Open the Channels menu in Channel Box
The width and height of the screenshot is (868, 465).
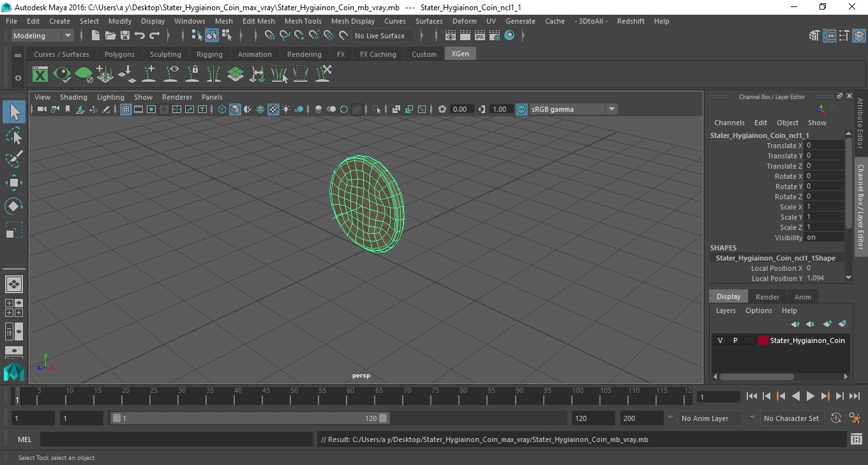[729, 123]
